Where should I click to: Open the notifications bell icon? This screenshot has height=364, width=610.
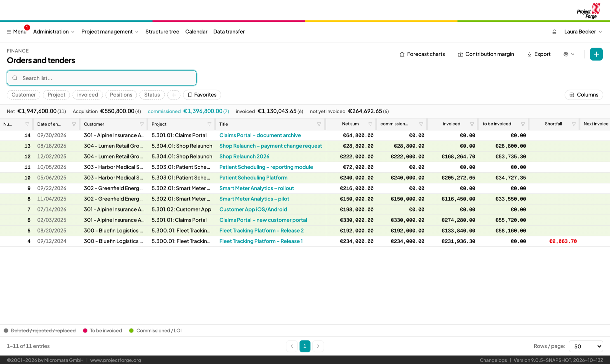[x=554, y=32]
